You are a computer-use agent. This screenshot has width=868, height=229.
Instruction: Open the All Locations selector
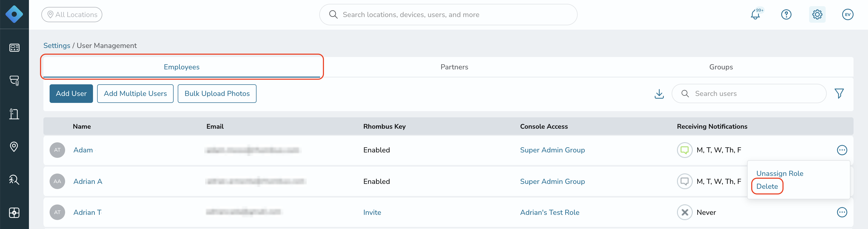click(72, 14)
